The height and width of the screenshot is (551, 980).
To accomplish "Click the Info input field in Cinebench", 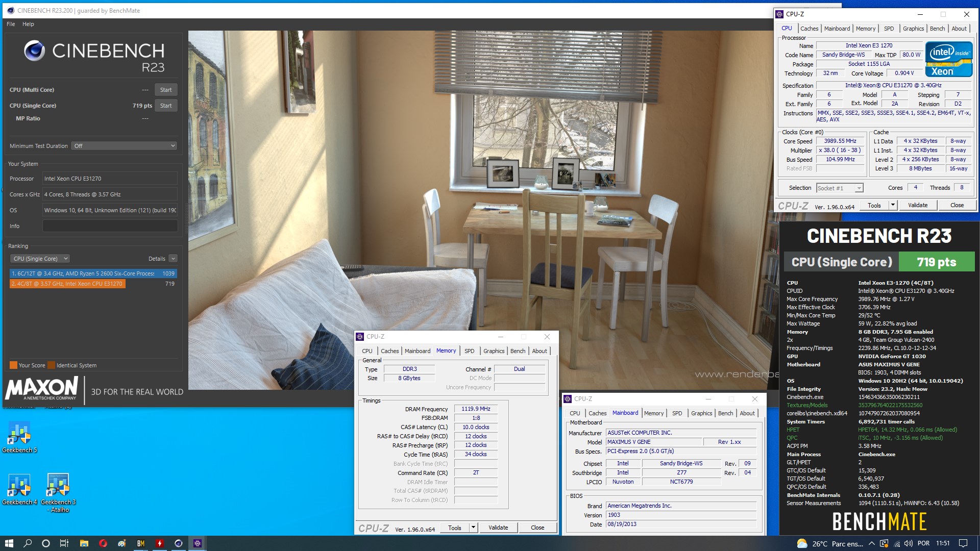I will tap(110, 226).
